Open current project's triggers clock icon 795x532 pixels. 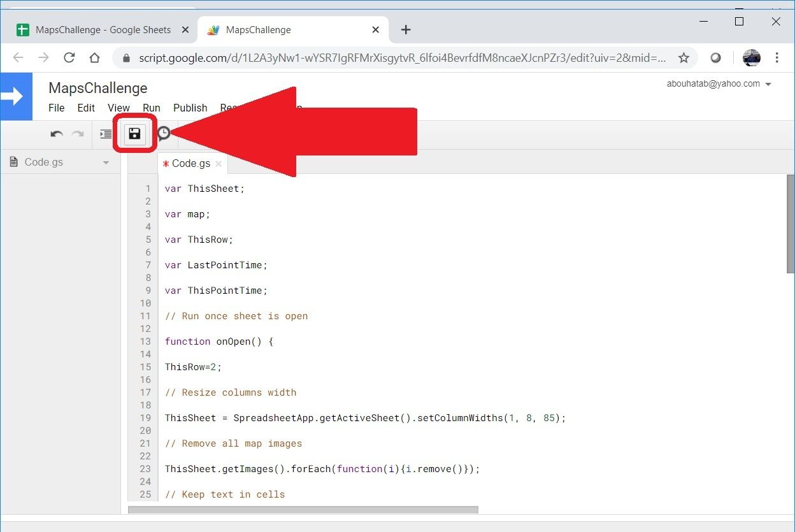(164, 133)
